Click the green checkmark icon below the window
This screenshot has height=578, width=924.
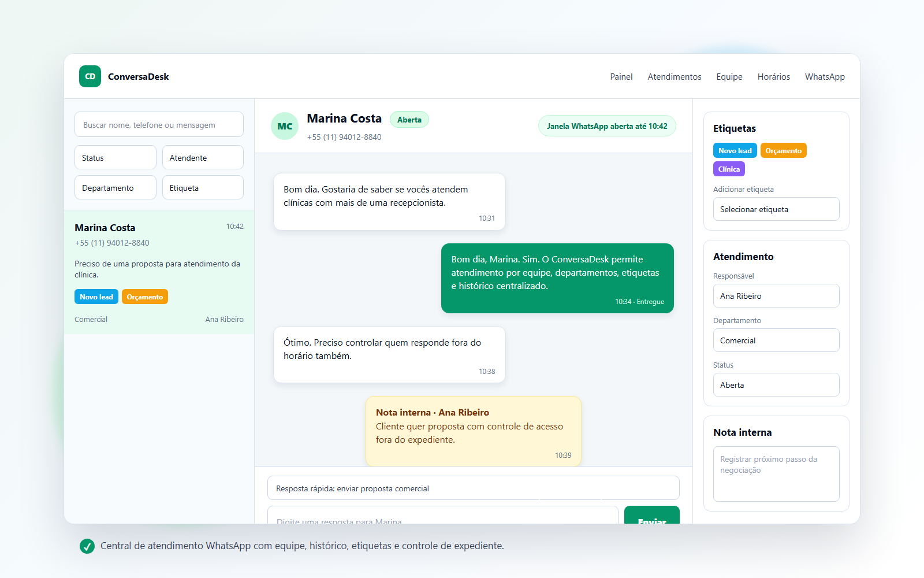87,546
